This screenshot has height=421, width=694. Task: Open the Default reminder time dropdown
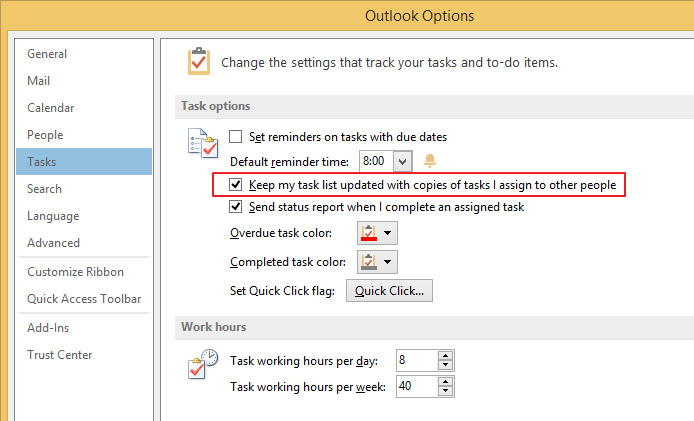point(402,161)
